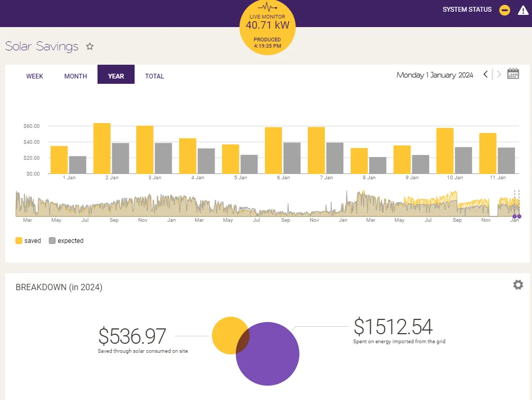Click the star favorite icon beside Solar Savings
Screen dimensions: 532x400
click(x=90, y=47)
